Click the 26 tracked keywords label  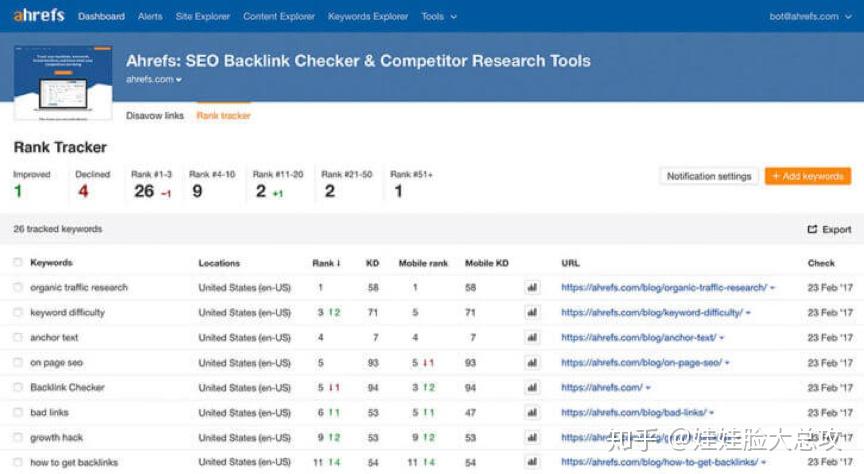point(57,229)
